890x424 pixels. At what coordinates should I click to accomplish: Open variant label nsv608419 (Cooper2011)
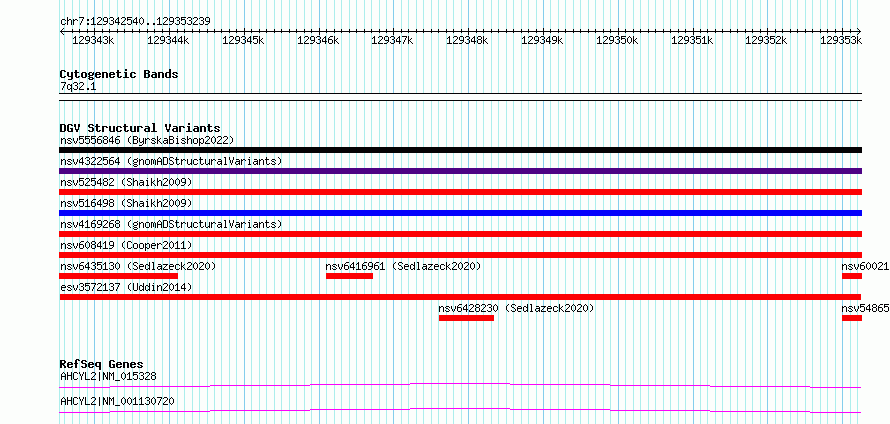126,245
